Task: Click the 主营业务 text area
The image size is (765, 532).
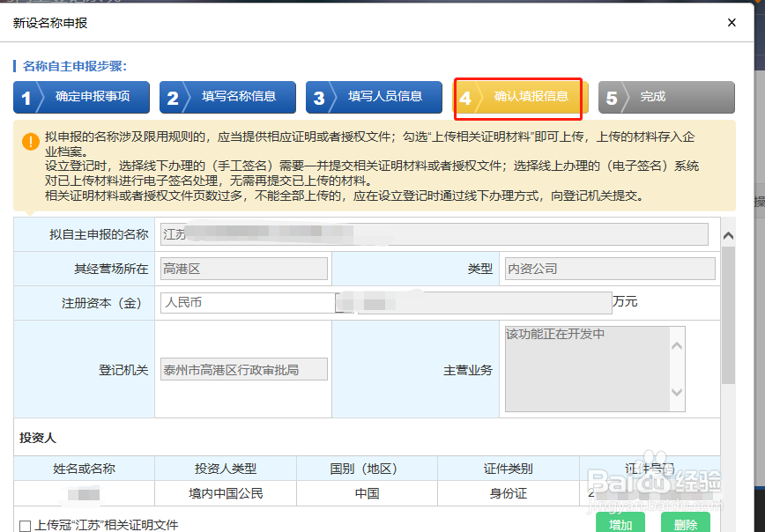Action: pos(590,370)
